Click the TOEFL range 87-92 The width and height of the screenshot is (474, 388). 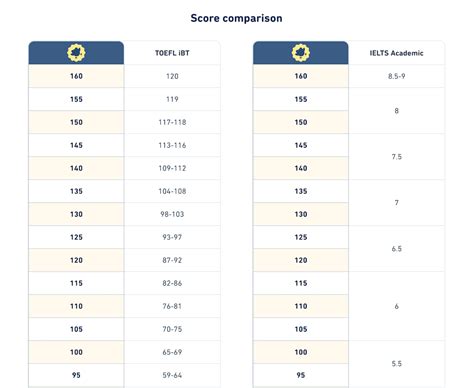coord(172,260)
